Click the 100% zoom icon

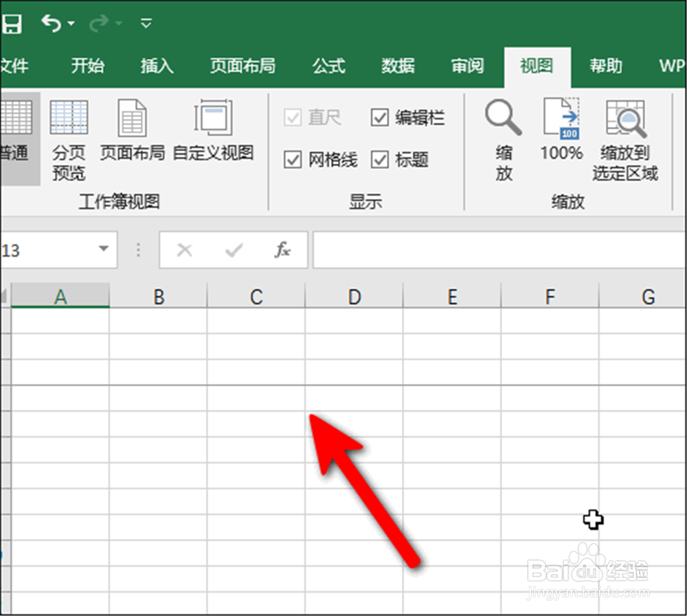[x=562, y=118]
